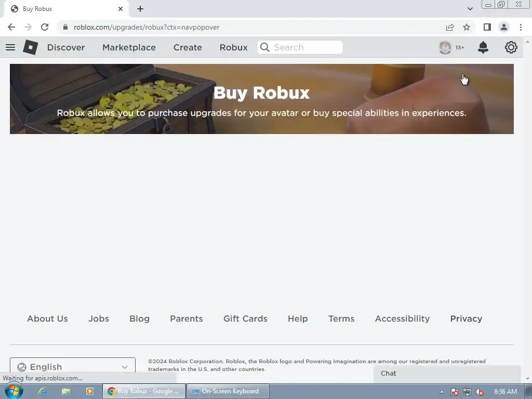Close the Buy Robux tab
532x399 pixels.
(121, 9)
